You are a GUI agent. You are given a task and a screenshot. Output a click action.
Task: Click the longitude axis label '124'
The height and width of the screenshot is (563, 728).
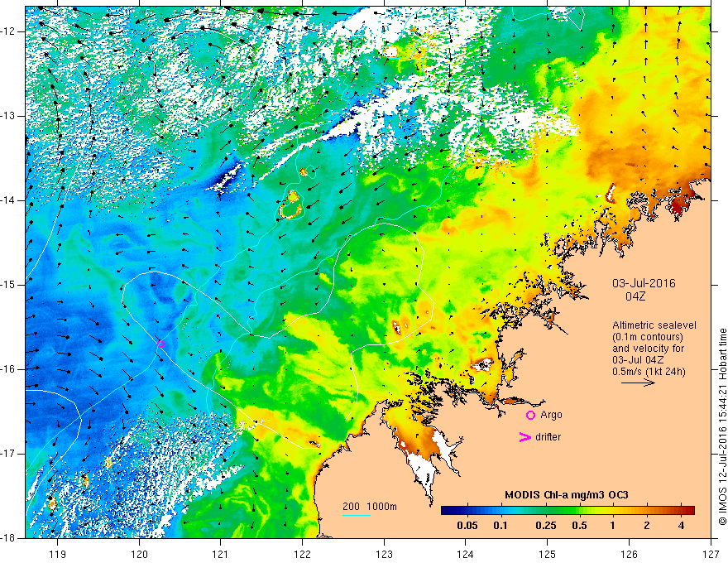tap(466, 554)
